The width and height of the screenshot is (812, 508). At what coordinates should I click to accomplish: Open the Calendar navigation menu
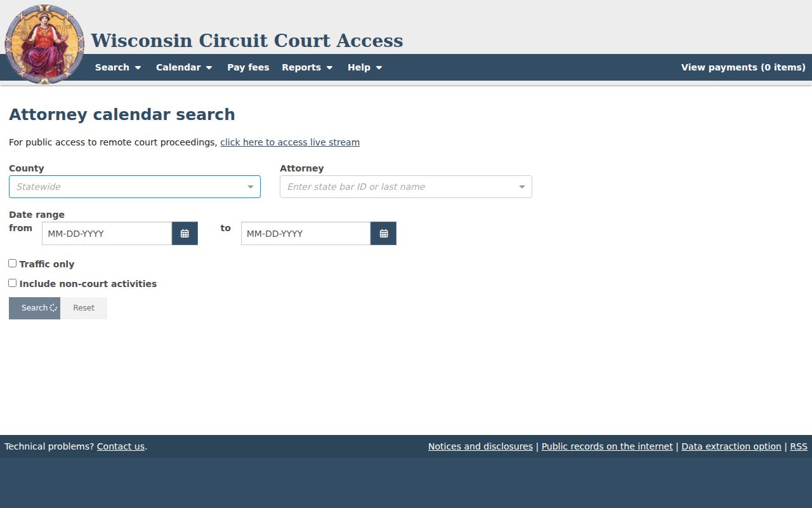click(184, 67)
